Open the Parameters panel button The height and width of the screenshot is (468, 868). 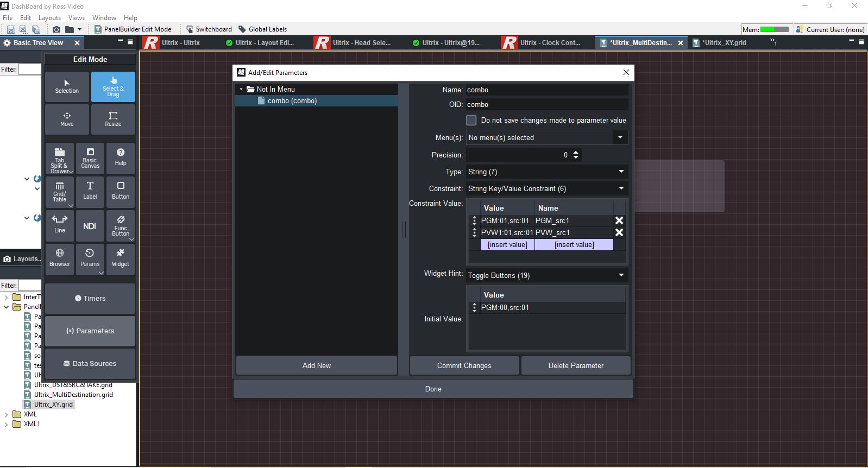click(90, 331)
